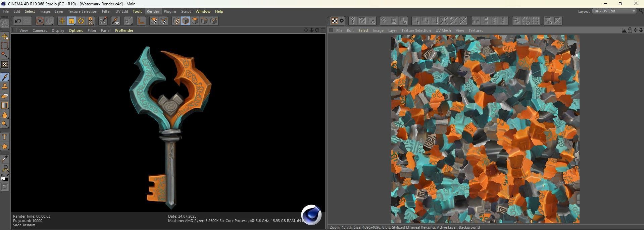Select the Brush tool in left palette
644x230 pixels.
tap(5, 77)
